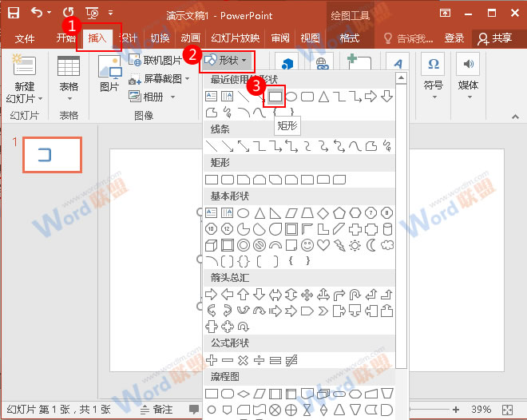The image size is (527, 420).
Task: Select the heart shape
Action: pyautogui.click(x=323, y=245)
